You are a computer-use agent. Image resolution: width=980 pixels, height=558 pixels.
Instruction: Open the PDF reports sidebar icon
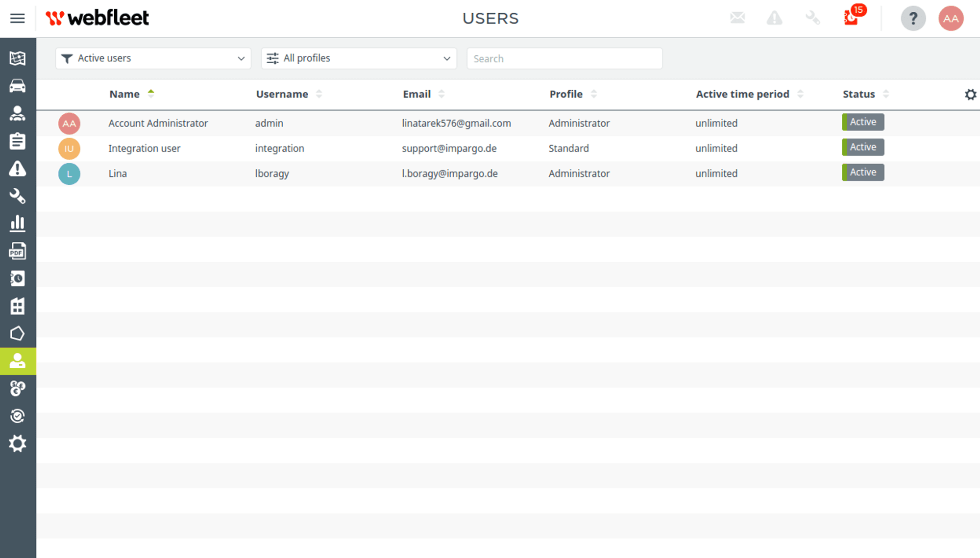(18, 251)
